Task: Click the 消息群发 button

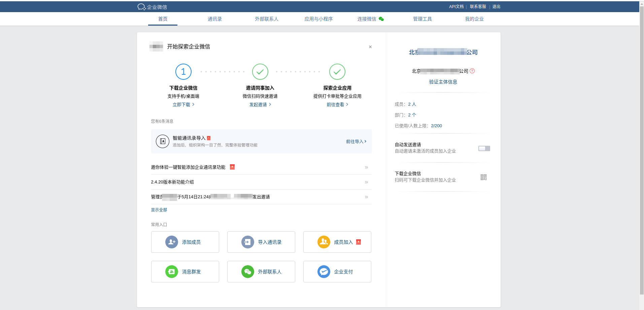Action: point(185,272)
